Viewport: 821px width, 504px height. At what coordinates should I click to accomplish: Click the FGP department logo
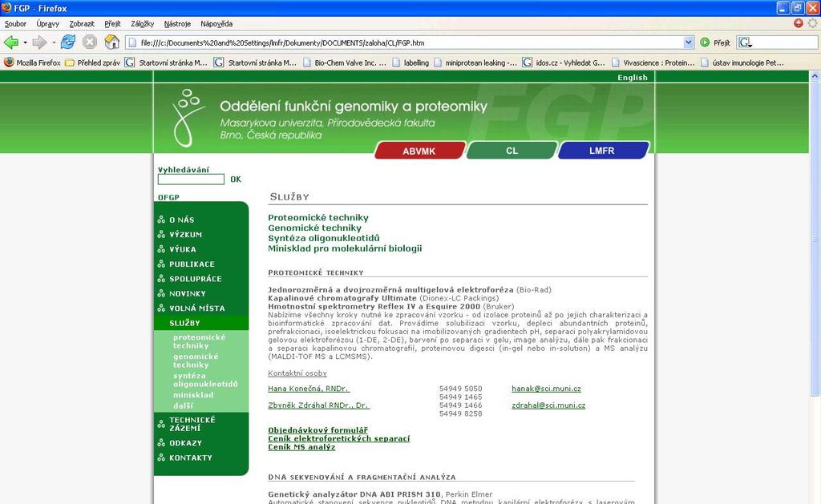tap(187, 117)
